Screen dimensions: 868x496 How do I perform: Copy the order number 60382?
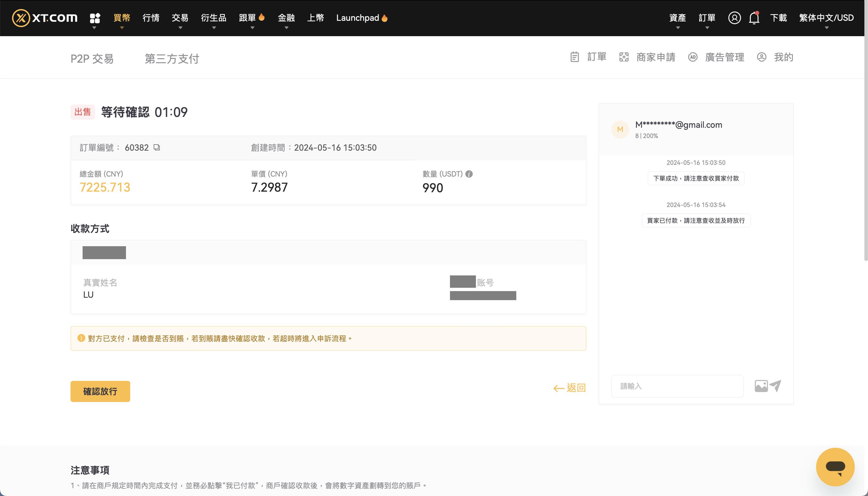pos(157,148)
